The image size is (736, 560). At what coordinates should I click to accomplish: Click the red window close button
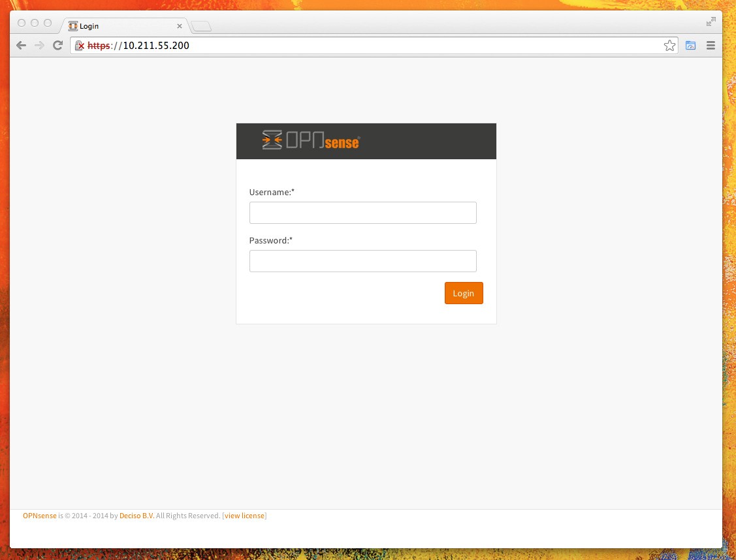click(x=22, y=23)
